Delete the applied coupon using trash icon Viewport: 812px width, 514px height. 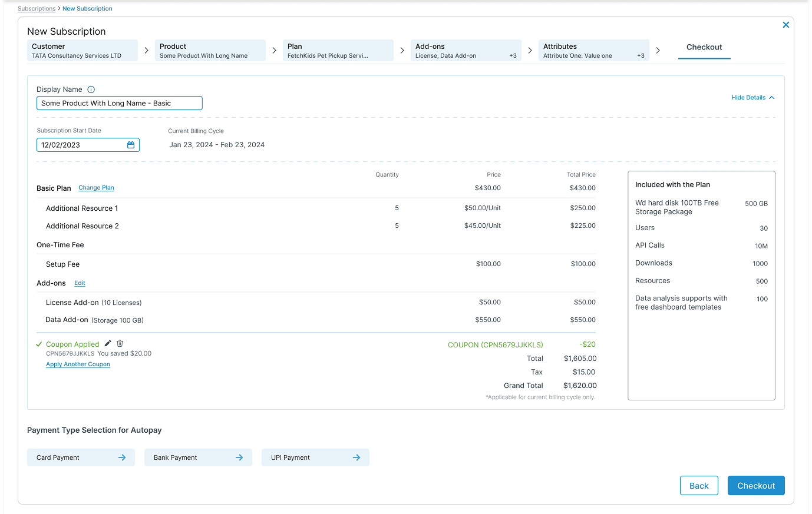click(x=120, y=343)
